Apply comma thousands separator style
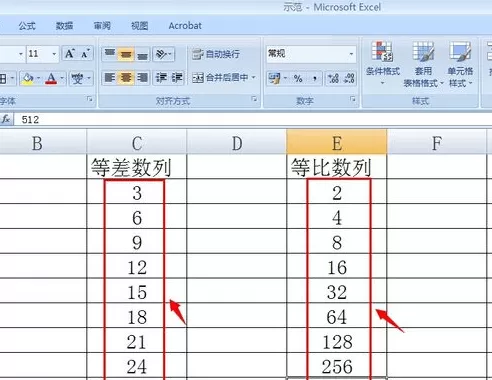 click(x=314, y=79)
